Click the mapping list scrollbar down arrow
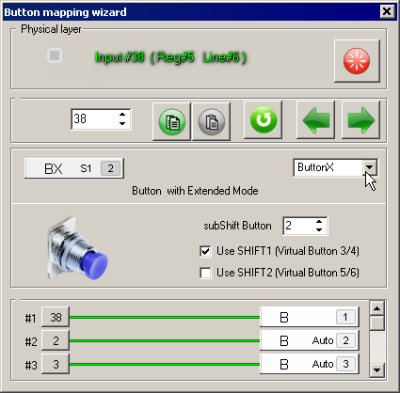The height and width of the screenshot is (393, 400). click(377, 370)
